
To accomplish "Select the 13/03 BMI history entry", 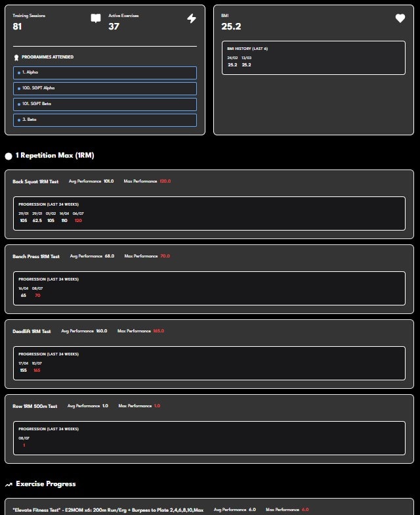I will click(247, 62).
